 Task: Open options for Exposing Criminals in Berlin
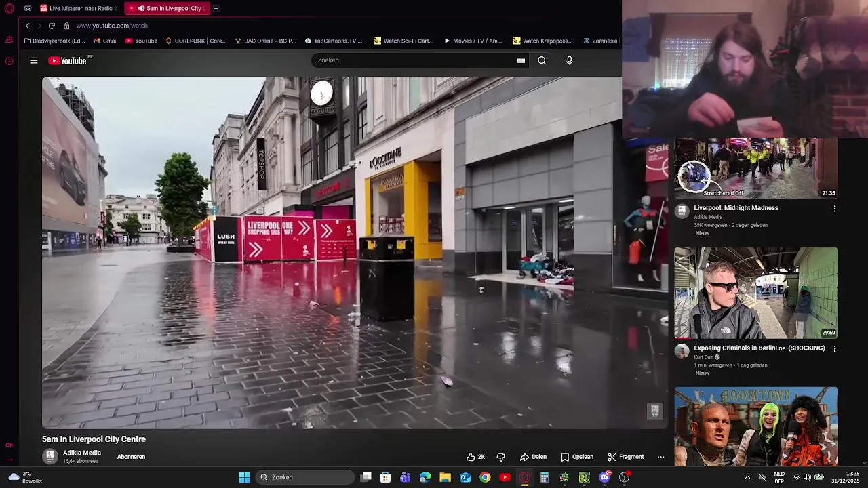click(x=835, y=348)
